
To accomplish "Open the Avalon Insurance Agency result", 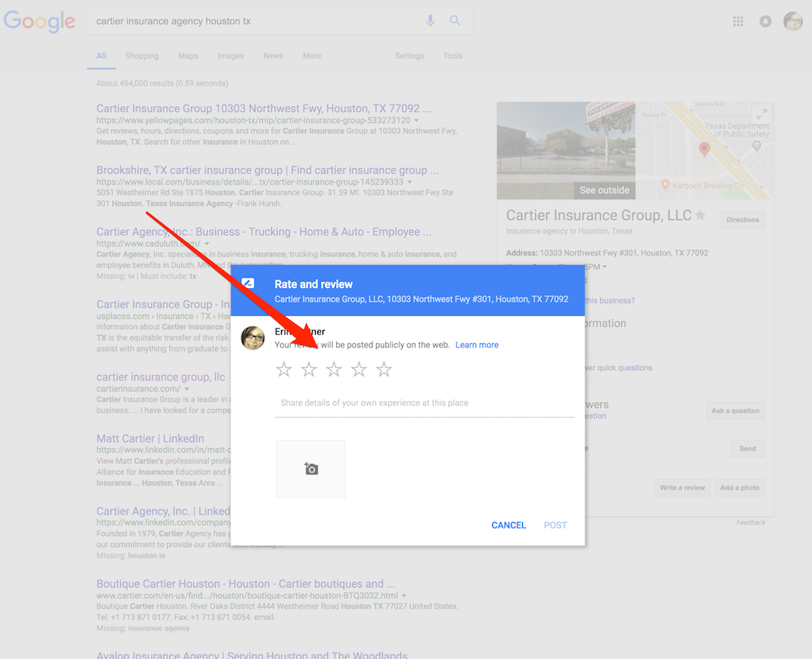I will click(252, 654).
